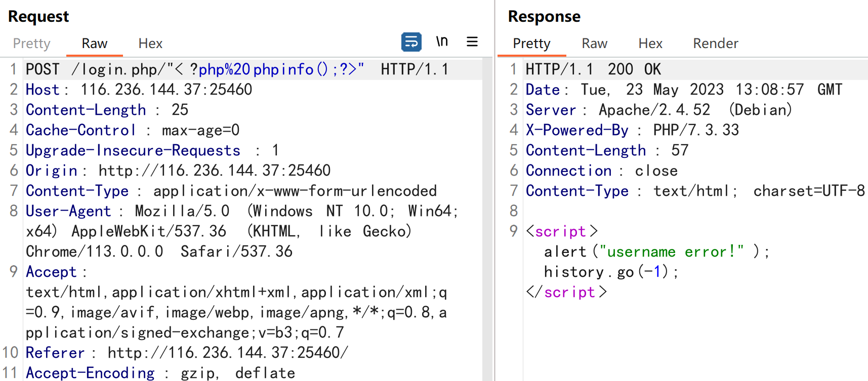
Task: Click the closing script tag in Response
Action: pyautogui.click(x=566, y=292)
